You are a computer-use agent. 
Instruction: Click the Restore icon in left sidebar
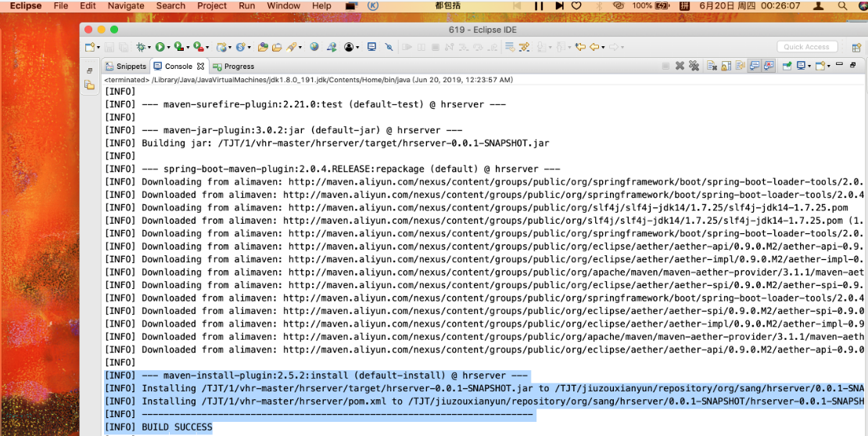coord(90,71)
